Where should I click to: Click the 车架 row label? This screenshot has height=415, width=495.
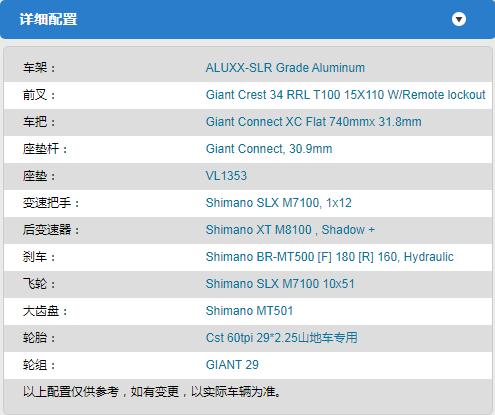coord(39,68)
